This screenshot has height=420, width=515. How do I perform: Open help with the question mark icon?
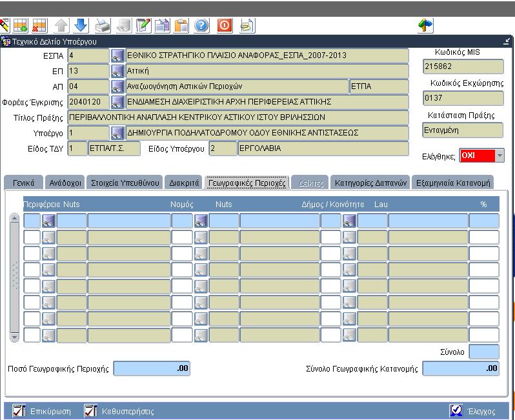(201, 26)
